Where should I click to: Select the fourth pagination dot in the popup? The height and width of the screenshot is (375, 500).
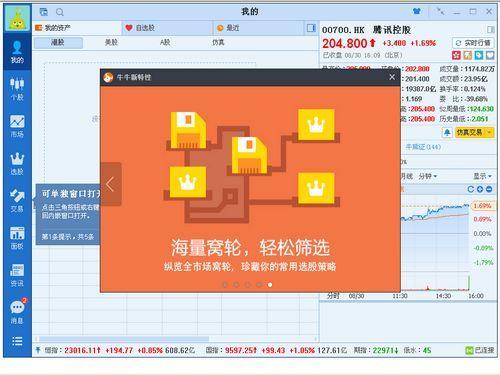tap(259, 285)
